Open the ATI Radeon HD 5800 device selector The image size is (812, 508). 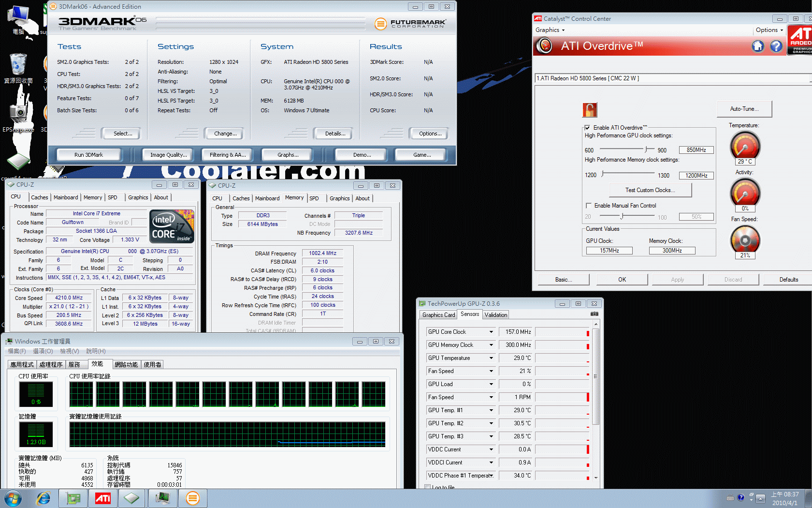click(x=673, y=78)
